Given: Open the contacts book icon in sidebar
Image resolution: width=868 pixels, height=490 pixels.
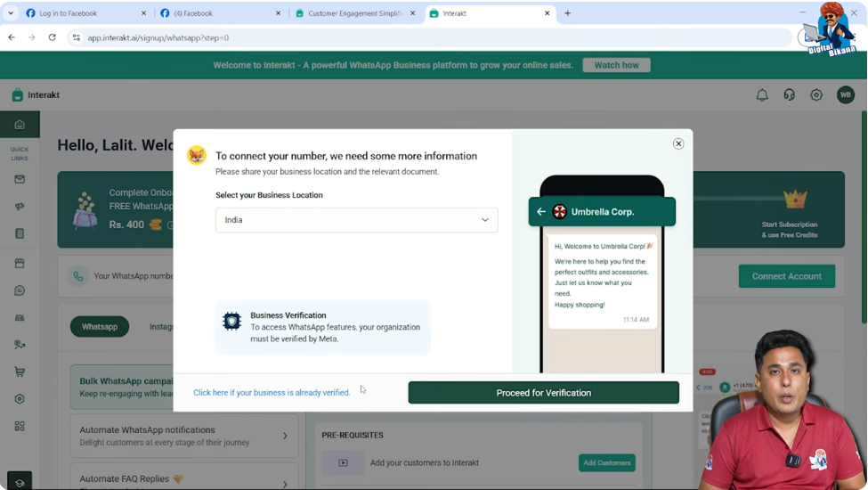Looking at the screenshot, I should (x=20, y=233).
